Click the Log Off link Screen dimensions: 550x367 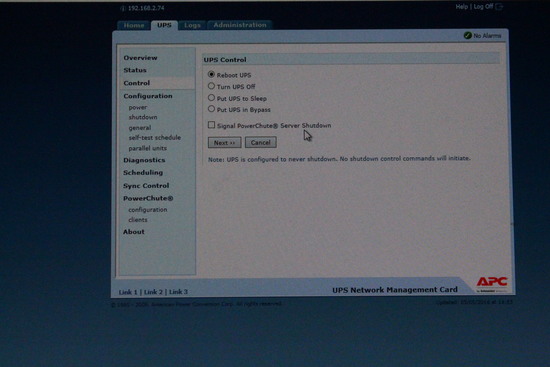point(483,7)
